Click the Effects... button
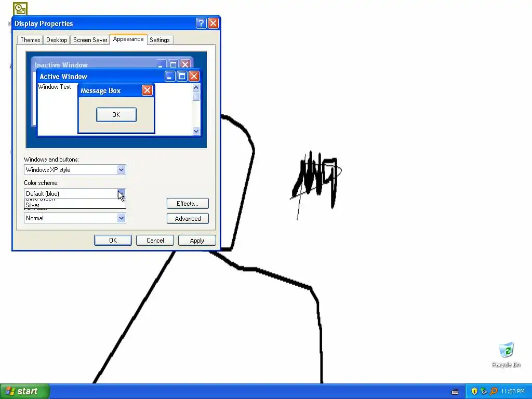This screenshot has height=399, width=532. [188, 204]
